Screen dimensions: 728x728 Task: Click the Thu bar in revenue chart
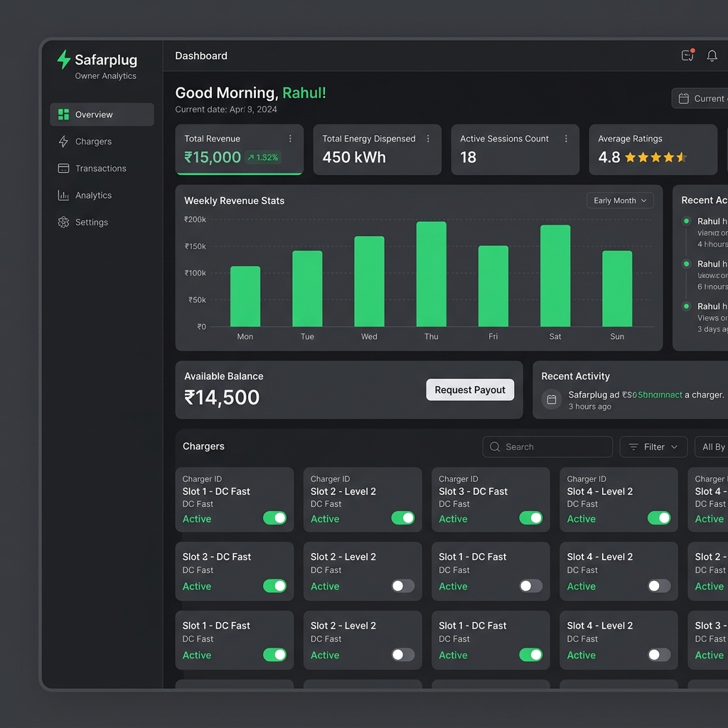432,274
